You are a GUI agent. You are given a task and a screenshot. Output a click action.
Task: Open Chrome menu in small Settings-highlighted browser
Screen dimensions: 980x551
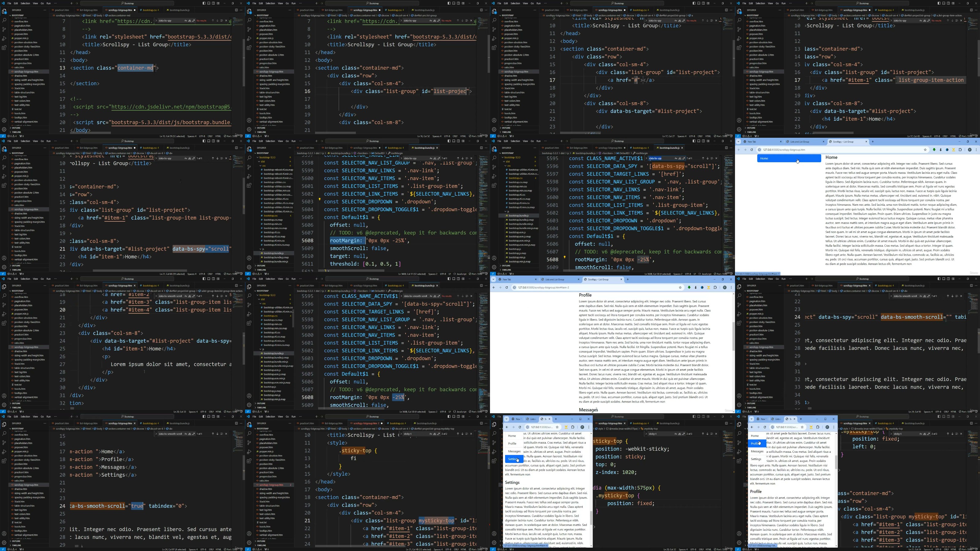[589, 427]
